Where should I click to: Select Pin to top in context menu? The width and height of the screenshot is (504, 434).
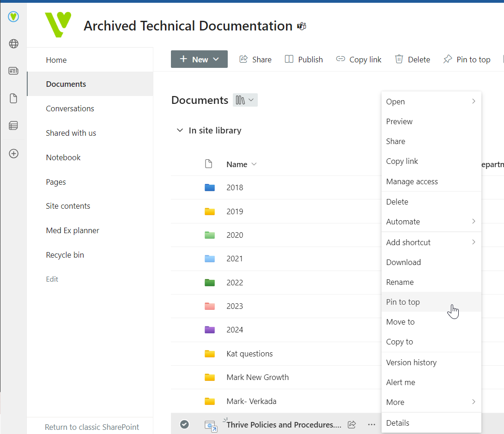click(403, 302)
